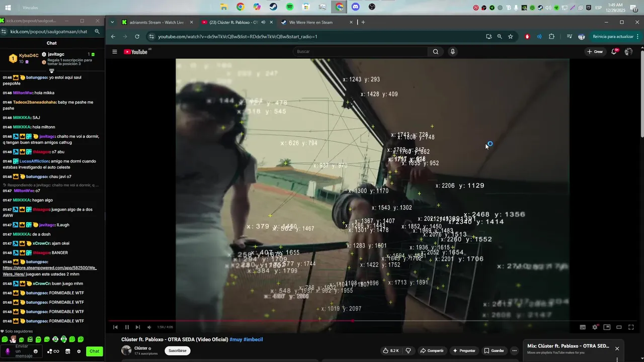
Task: Open a new Chrome tab
Action: 363,22
